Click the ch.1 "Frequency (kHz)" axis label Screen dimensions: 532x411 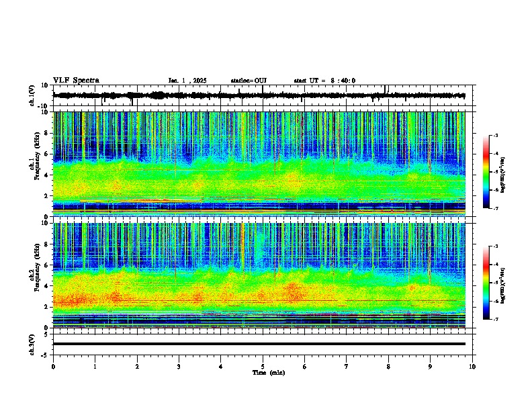[37, 156]
